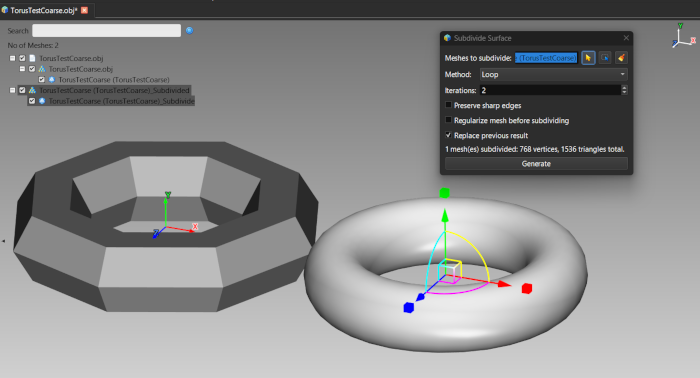Click the Meshes to subdivide field

pos(546,58)
